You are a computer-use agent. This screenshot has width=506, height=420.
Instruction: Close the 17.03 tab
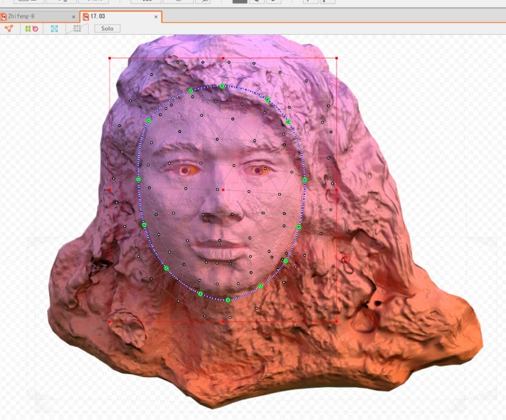coord(156,17)
